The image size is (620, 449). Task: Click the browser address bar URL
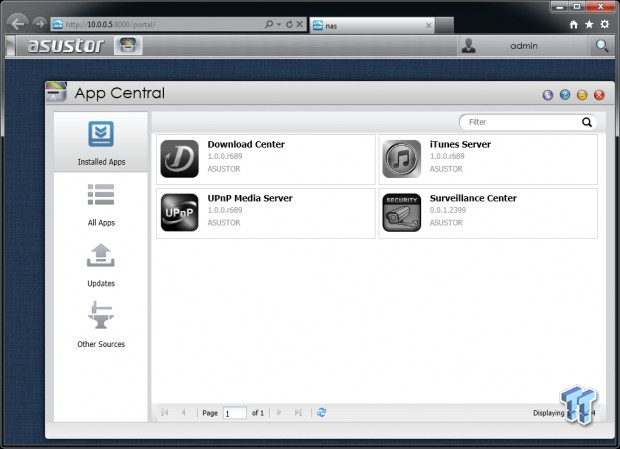[x=110, y=25]
